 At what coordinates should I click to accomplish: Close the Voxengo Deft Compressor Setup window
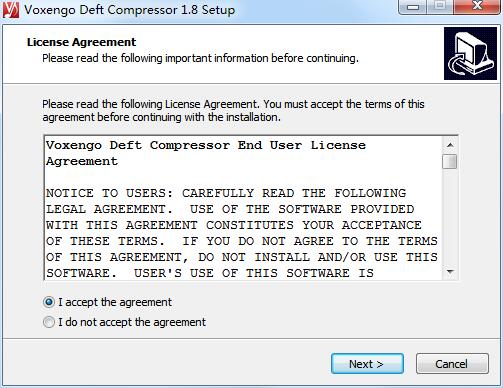[477, 7]
